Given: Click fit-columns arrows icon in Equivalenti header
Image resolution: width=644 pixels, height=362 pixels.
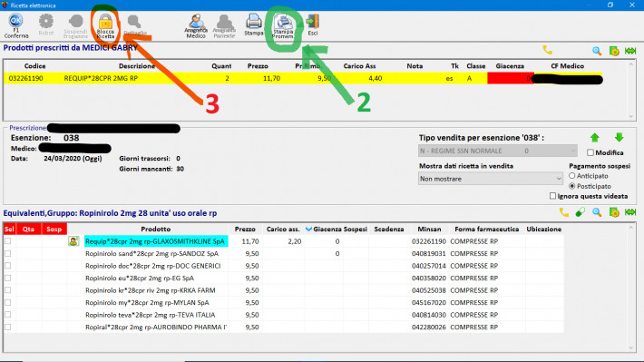Looking at the screenshot, I should [x=630, y=212].
